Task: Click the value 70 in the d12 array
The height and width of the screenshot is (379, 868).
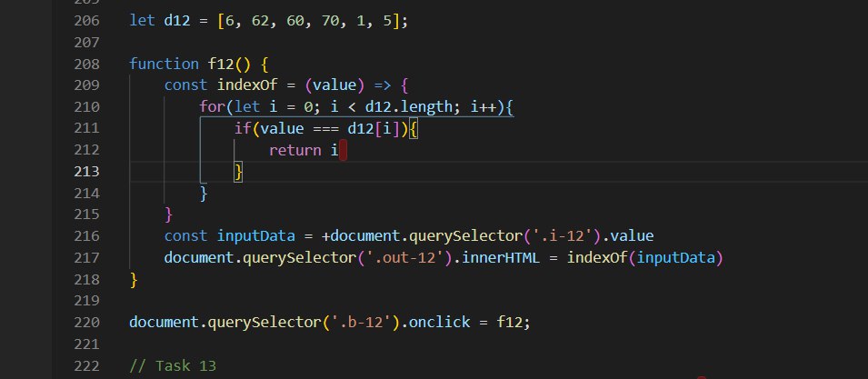Action: coord(330,21)
